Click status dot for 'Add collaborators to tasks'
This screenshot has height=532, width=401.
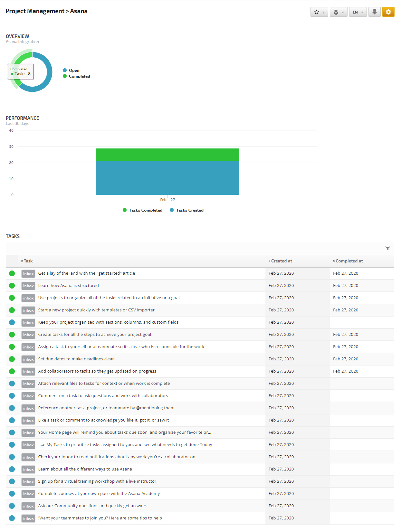[12, 371]
